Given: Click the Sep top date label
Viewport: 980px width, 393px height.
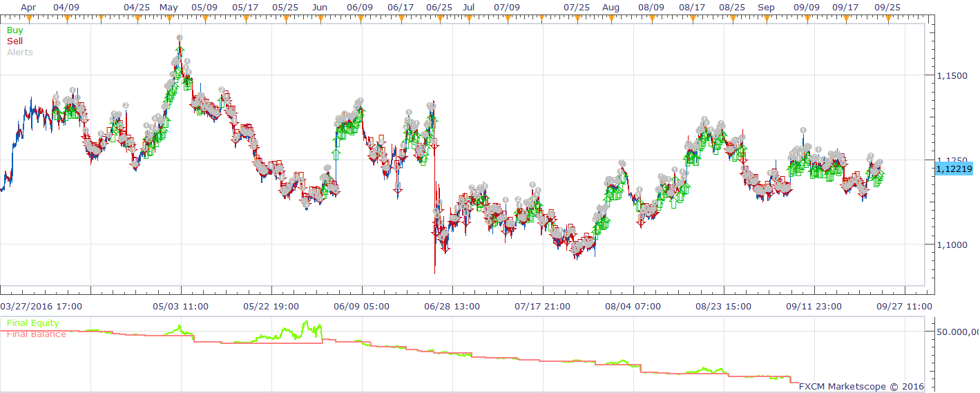Looking at the screenshot, I should pyautogui.click(x=765, y=8).
